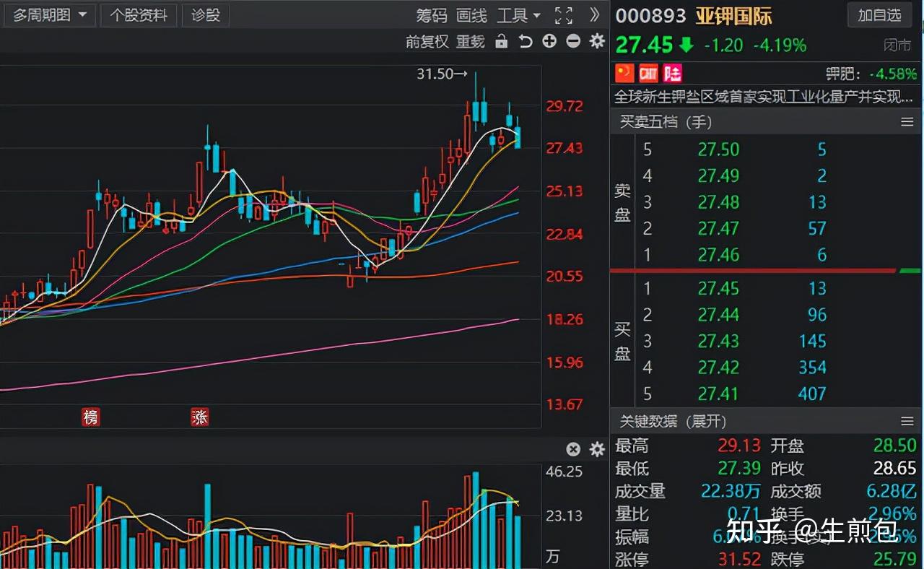This screenshot has width=924, height=569.
Task: Open main chart settings gear
Action: coord(597,41)
